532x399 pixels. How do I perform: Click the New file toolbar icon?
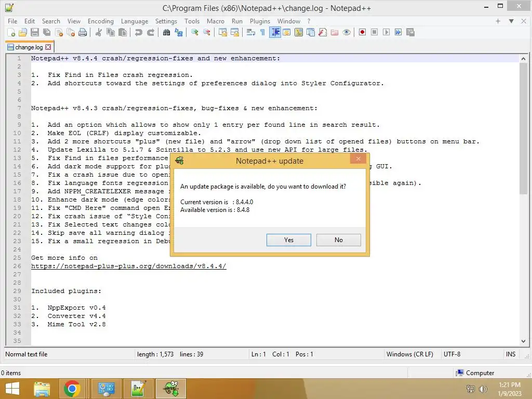(11, 32)
